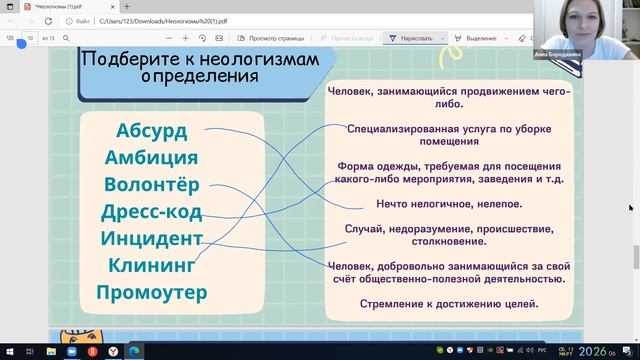Click Просмотр страницы button
The width and height of the screenshot is (640, 360).
tap(271, 38)
